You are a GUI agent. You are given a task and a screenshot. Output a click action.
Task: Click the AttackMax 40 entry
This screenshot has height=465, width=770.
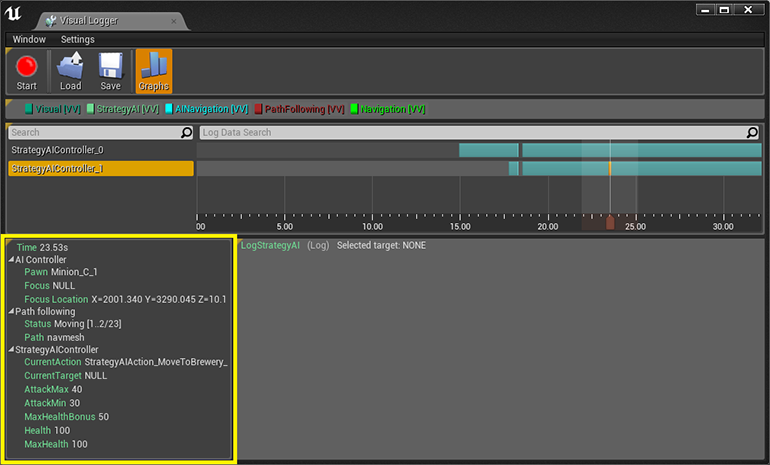(54, 389)
